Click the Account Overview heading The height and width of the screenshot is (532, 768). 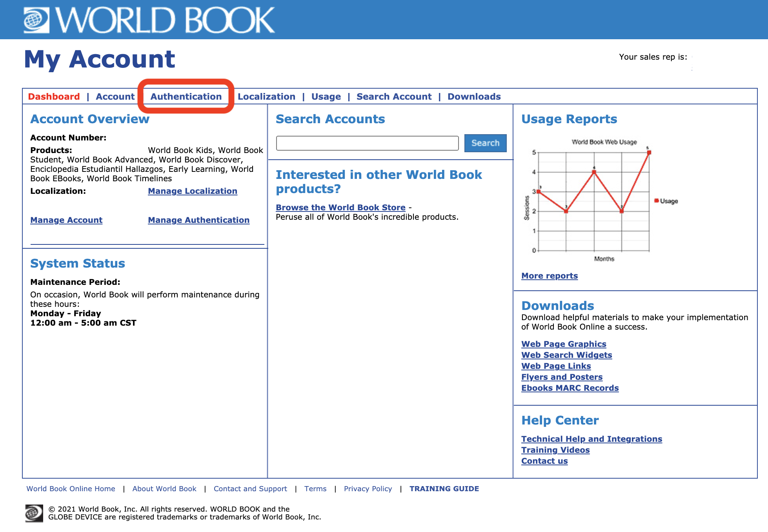[x=90, y=119]
